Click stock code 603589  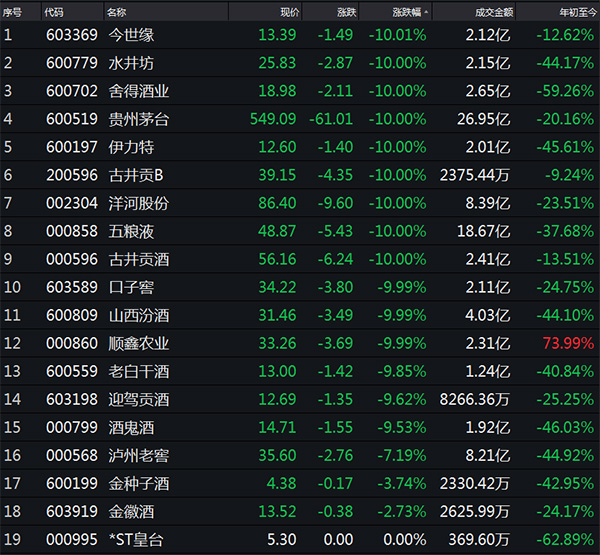tap(72, 287)
